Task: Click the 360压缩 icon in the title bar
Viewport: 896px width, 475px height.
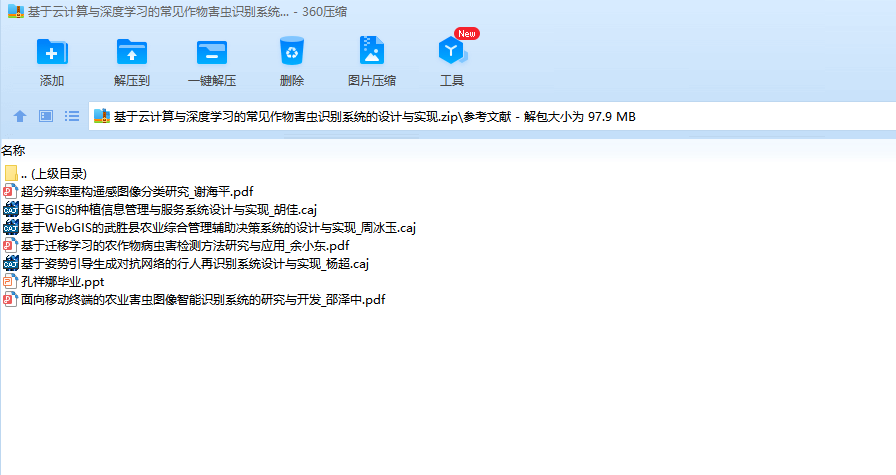Action: (16, 11)
